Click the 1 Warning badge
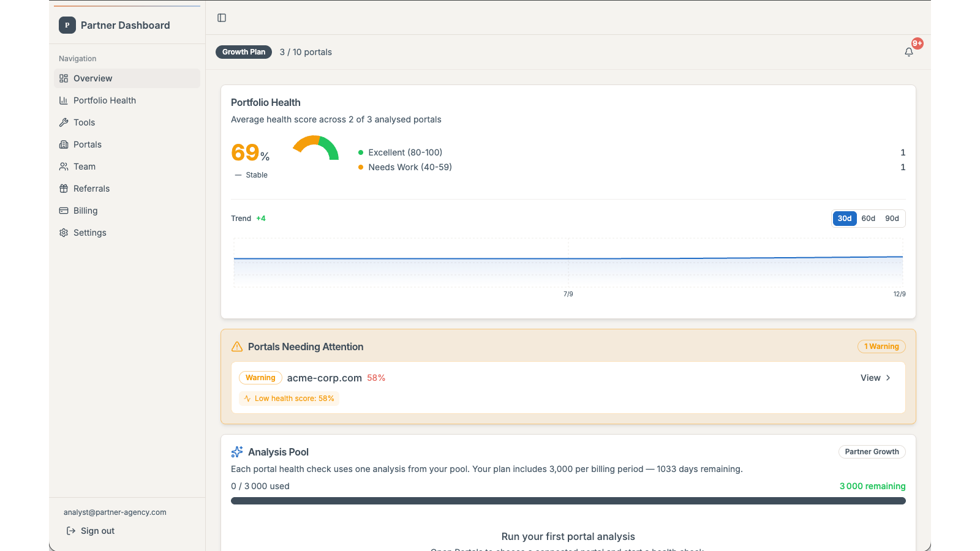The image size is (980, 551). 881,347
